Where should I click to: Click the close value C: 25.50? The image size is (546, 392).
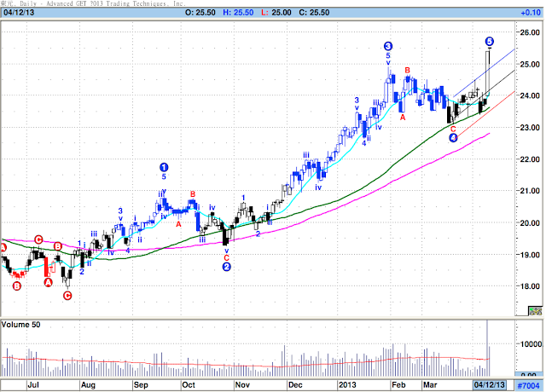tap(314, 13)
